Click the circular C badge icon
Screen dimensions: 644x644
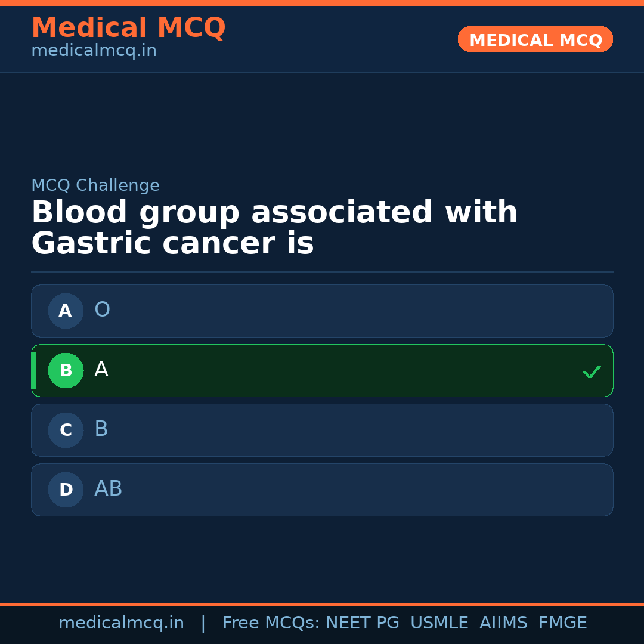[66, 430]
